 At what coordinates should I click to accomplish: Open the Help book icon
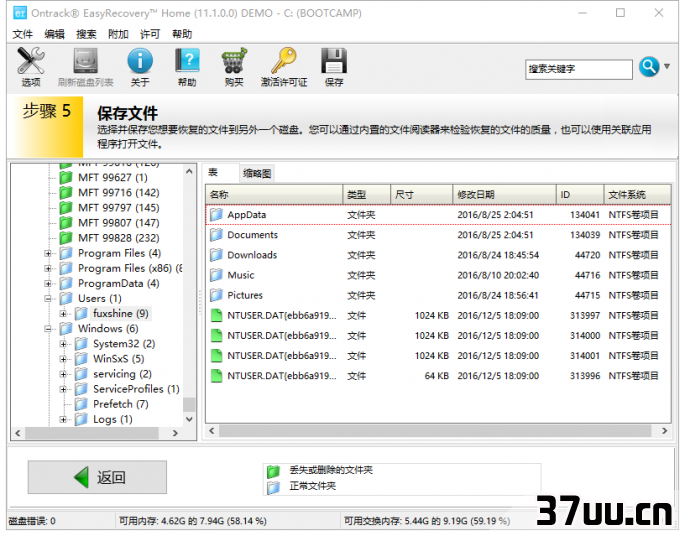tap(187, 61)
